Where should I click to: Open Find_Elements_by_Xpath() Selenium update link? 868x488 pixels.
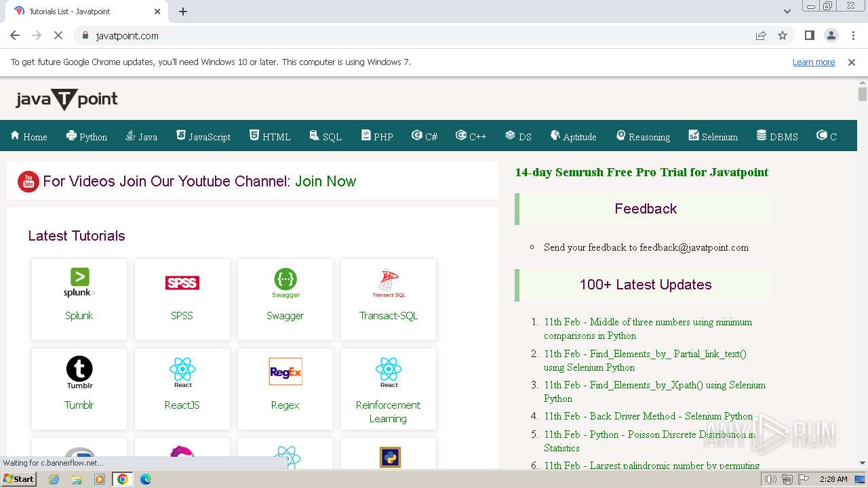[654, 392]
